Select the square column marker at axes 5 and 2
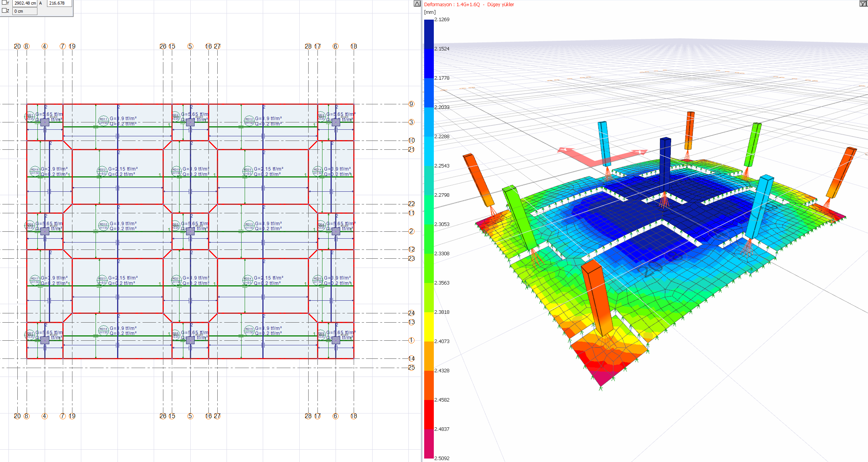 pos(190,231)
